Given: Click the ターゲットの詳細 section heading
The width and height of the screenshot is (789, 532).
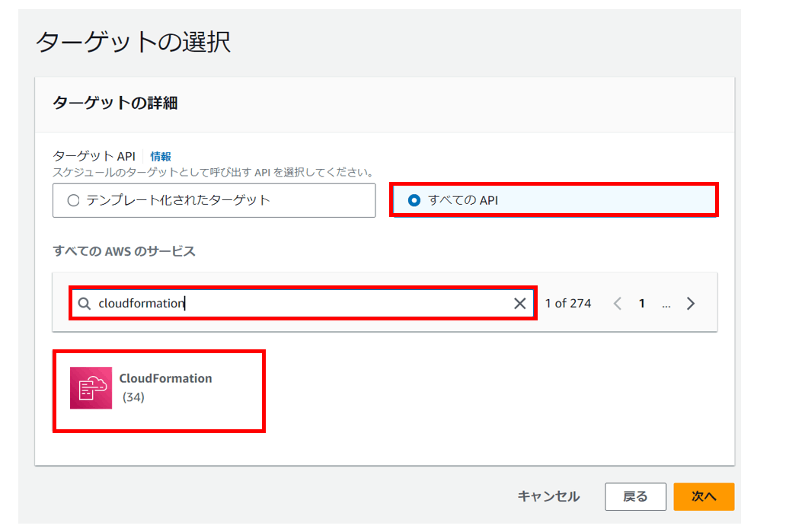Looking at the screenshot, I should (115, 103).
